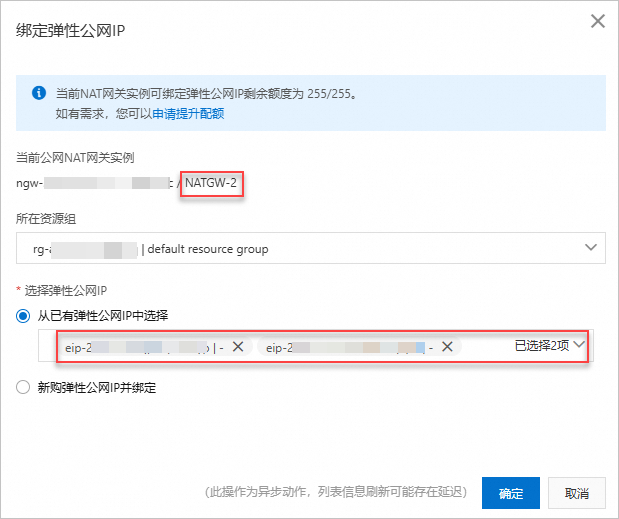
Task: Click the quota 255/255 notice text
Action: coord(206,94)
